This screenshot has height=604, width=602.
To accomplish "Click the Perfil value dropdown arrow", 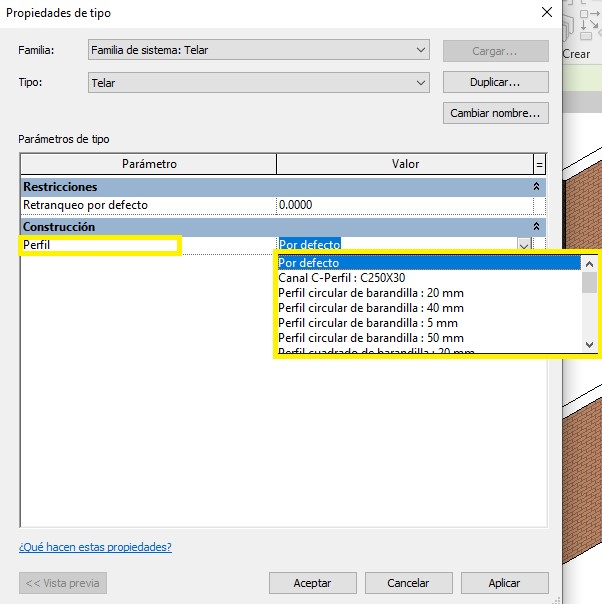I will tap(522, 245).
